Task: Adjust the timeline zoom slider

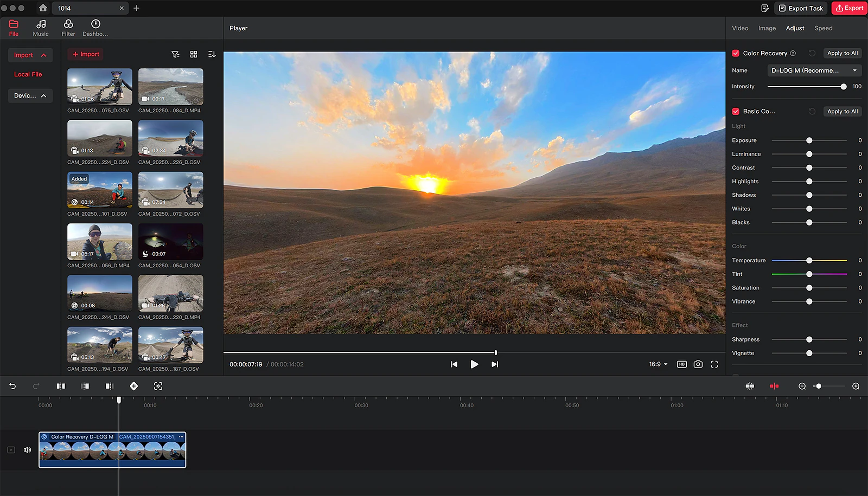Action: 828,386
